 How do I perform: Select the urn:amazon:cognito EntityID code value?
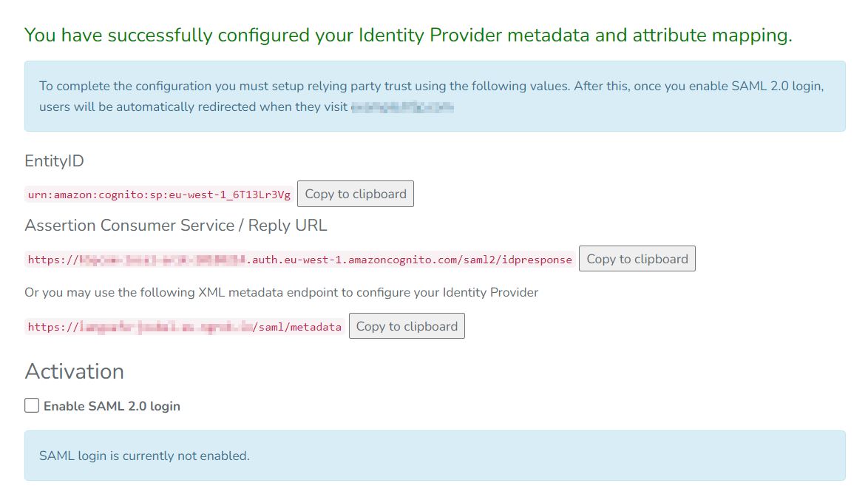[159, 195]
